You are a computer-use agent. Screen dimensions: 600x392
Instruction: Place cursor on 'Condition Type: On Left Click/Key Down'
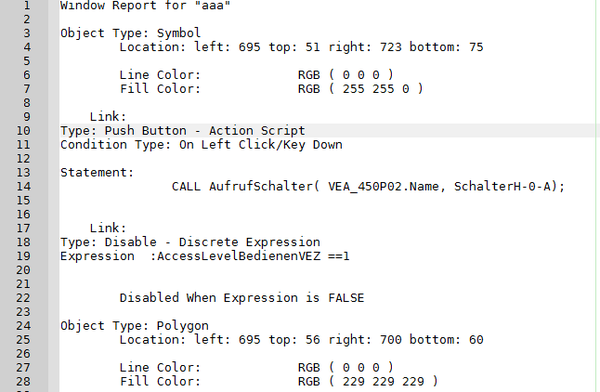201,145
